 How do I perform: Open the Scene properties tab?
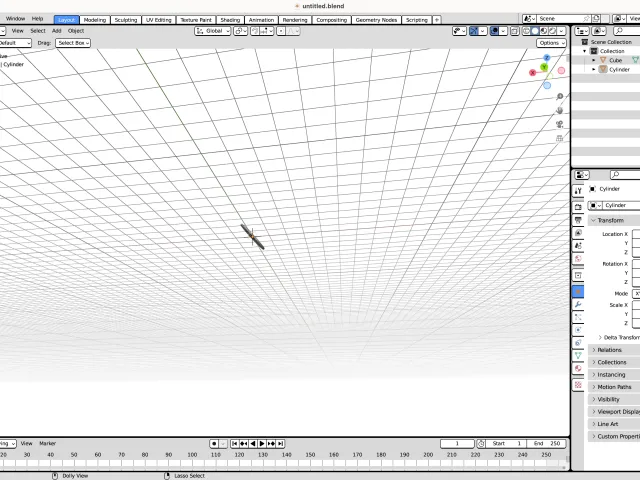578,246
